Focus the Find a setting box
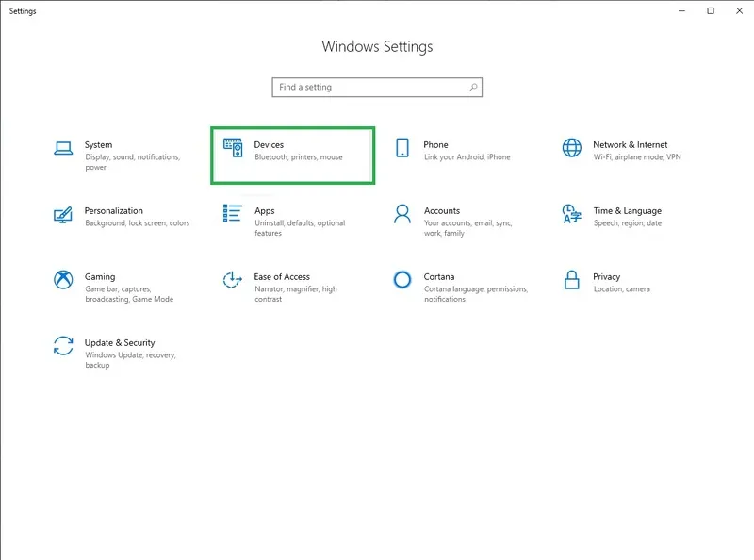Viewport: 754px width, 560px height. [377, 87]
